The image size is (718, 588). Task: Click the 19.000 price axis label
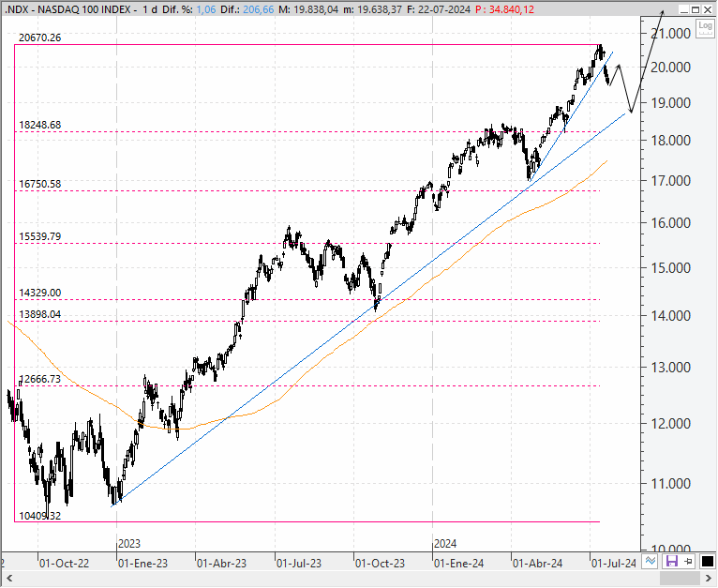pos(671,102)
